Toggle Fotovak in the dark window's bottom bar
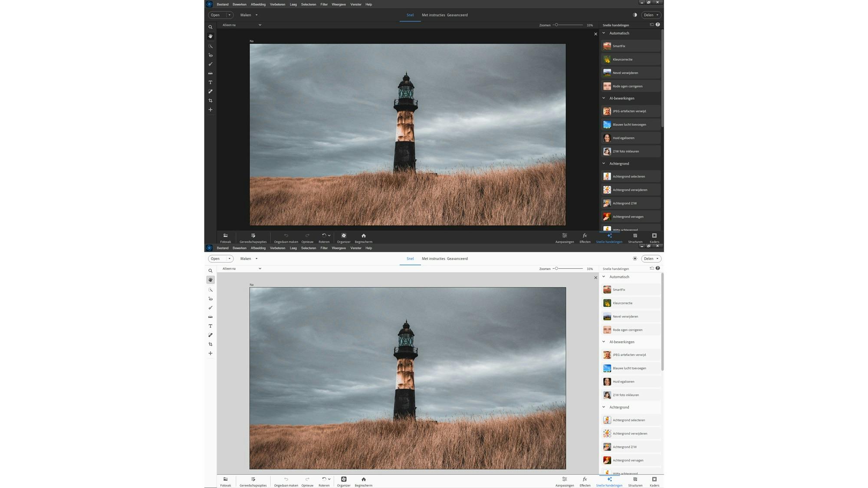This screenshot has height=488, width=868. coord(225,237)
